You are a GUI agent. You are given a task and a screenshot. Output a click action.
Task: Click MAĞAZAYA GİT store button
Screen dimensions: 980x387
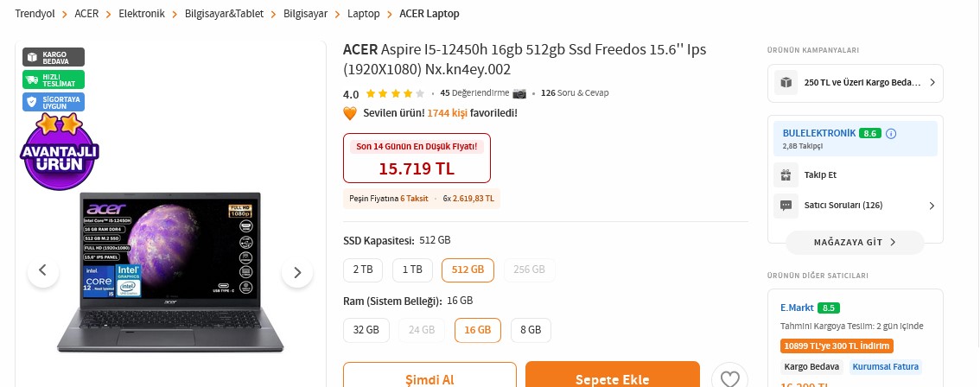pyautogui.click(x=855, y=243)
